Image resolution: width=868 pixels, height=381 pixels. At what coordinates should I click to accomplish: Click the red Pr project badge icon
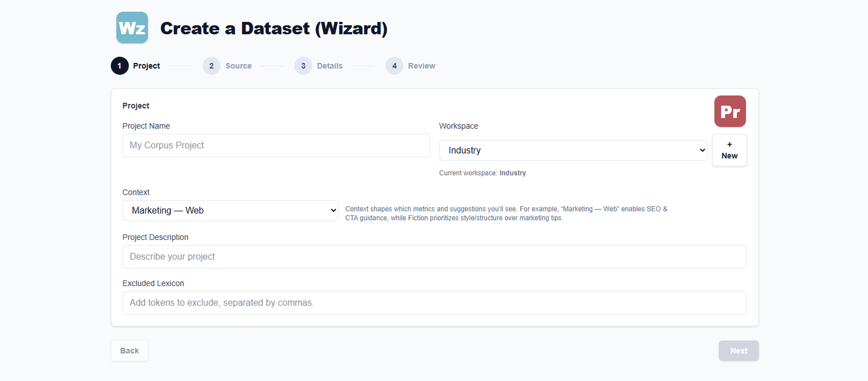pyautogui.click(x=730, y=111)
